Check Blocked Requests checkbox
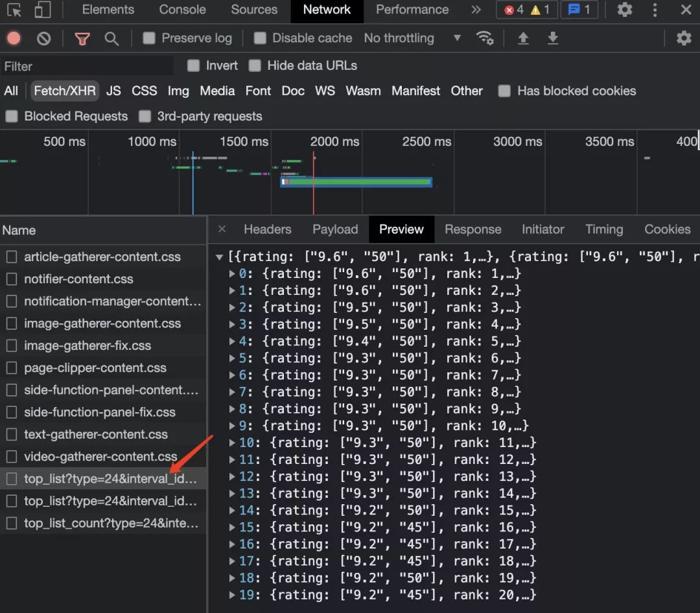The height and width of the screenshot is (613, 700). pyautogui.click(x=12, y=117)
